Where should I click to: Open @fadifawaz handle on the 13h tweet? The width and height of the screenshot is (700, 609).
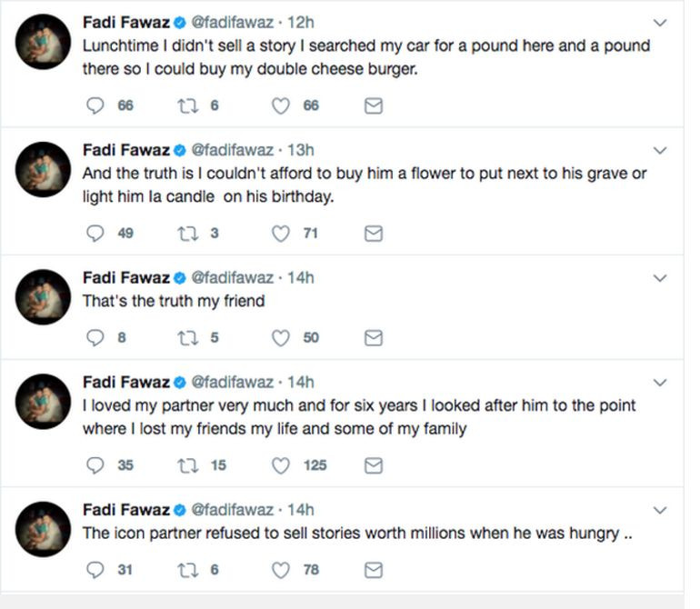point(231,149)
